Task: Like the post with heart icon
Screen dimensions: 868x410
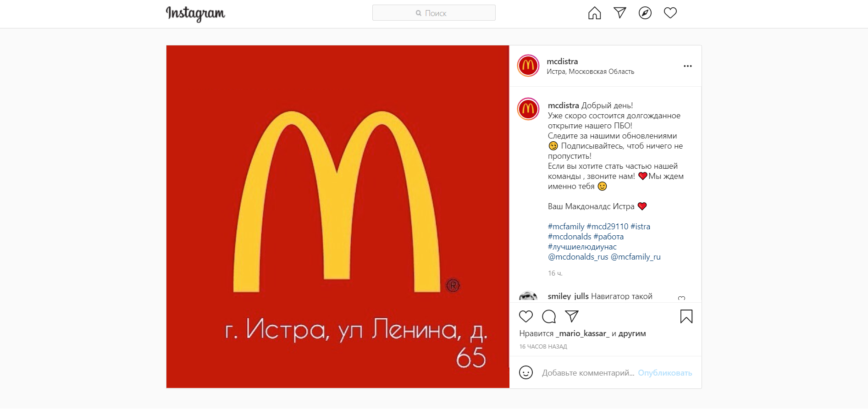Action: (x=526, y=316)
